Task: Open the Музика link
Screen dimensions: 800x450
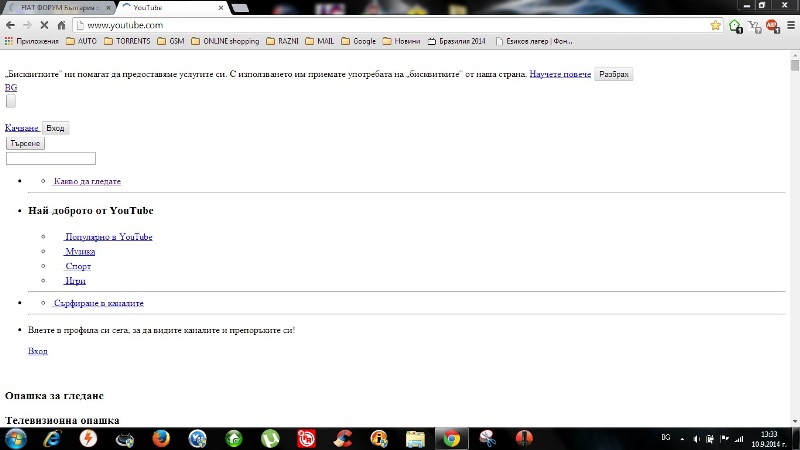Action: pos(79,252)
